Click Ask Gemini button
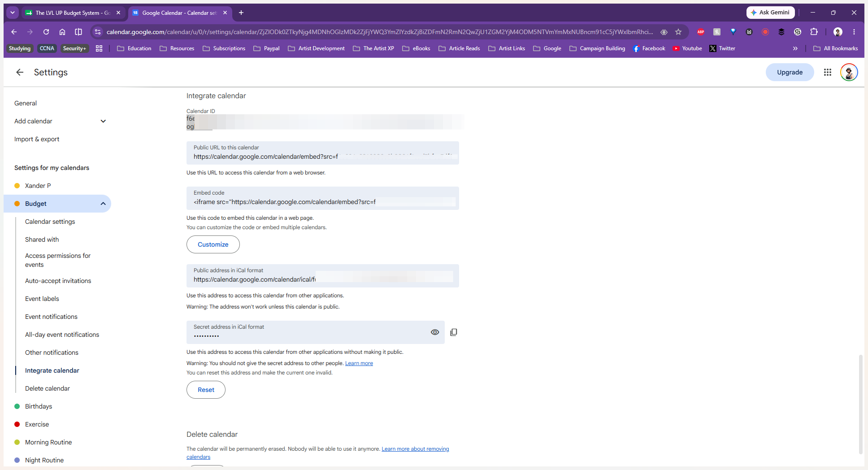The height and width of the screenshot is (470, 868). click(770, 13)
